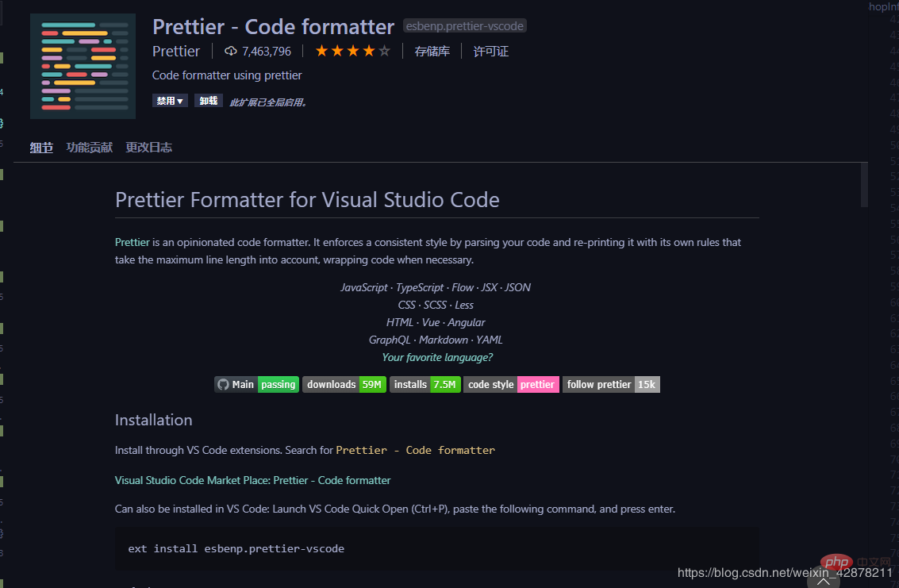Click the CSS · SCSS · Less line
The height and width of the screenshot is (588, 899).
click(x=436, y=306)
